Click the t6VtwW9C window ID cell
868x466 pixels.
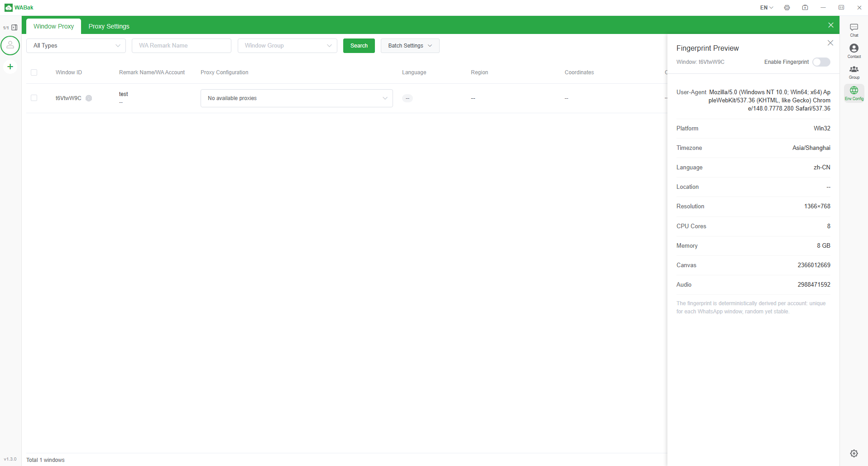pyautogui.click(x=68, y=98)
